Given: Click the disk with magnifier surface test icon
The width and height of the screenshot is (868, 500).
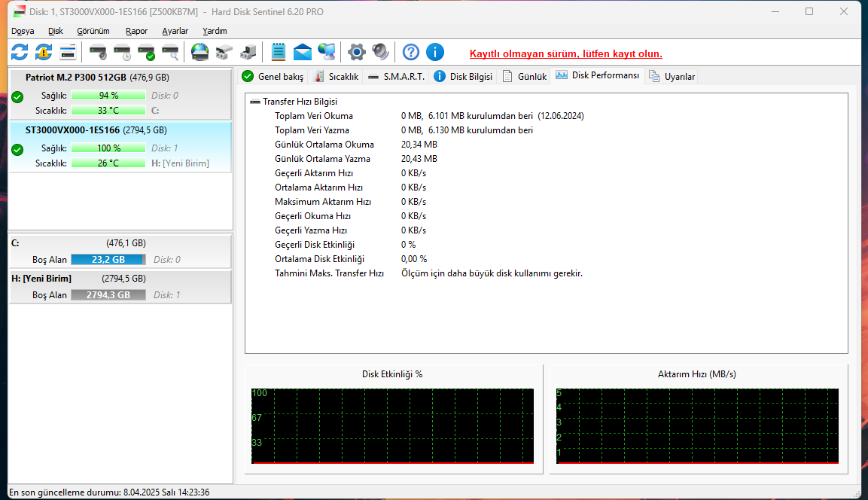Looking at the screenshot, I should tap(170, 53).
